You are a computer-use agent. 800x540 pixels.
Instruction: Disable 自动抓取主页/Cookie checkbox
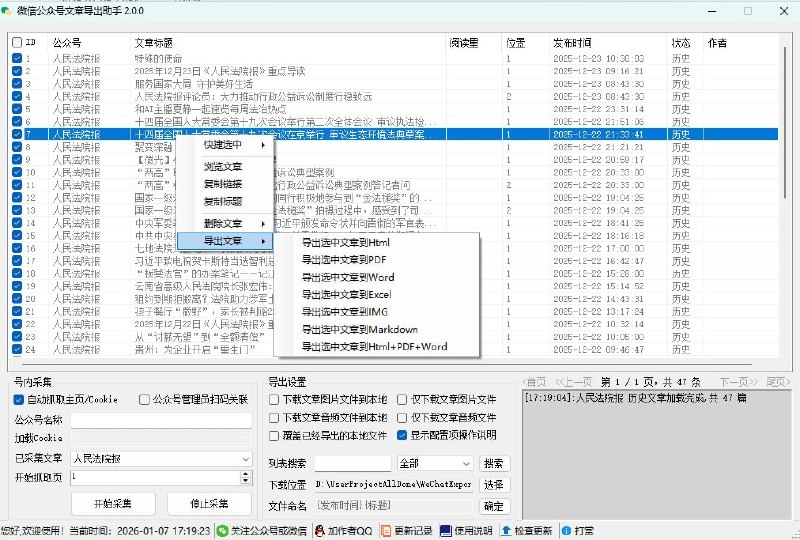tap(19, 400)
